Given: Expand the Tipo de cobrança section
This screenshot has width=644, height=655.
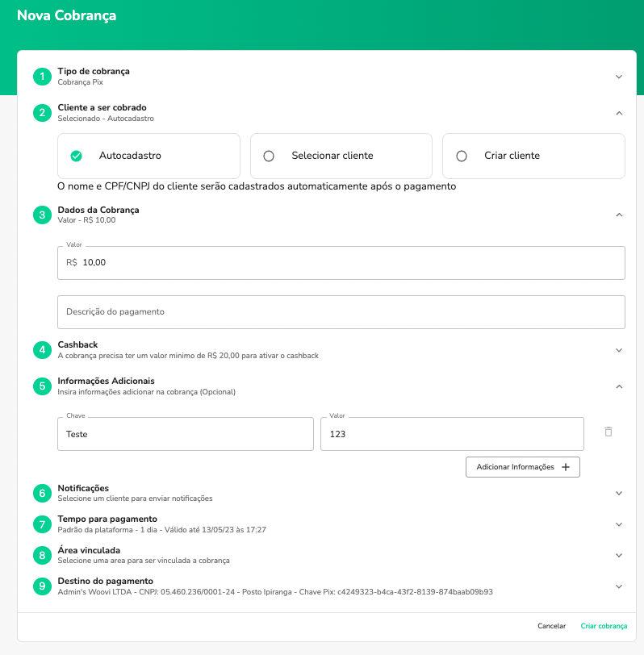Looking at the screenshot, I should coord(619,76).
